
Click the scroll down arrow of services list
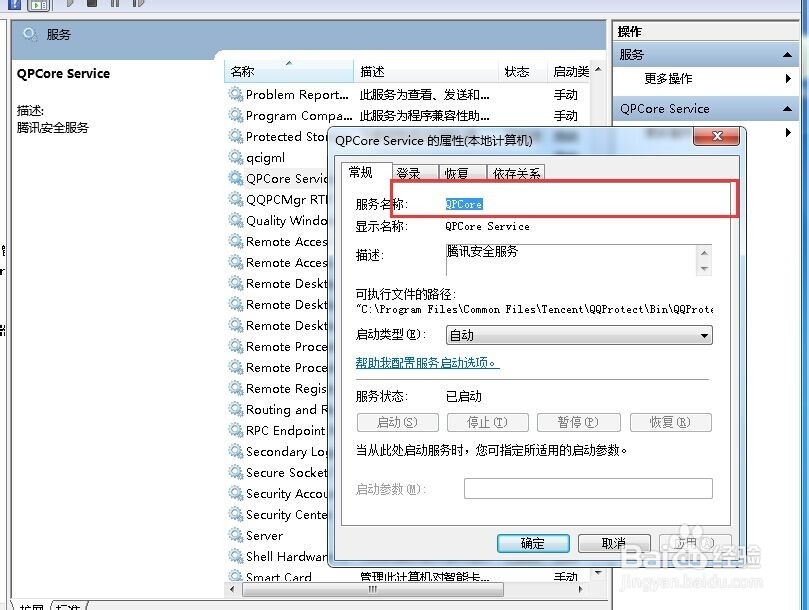pos(598,573)
